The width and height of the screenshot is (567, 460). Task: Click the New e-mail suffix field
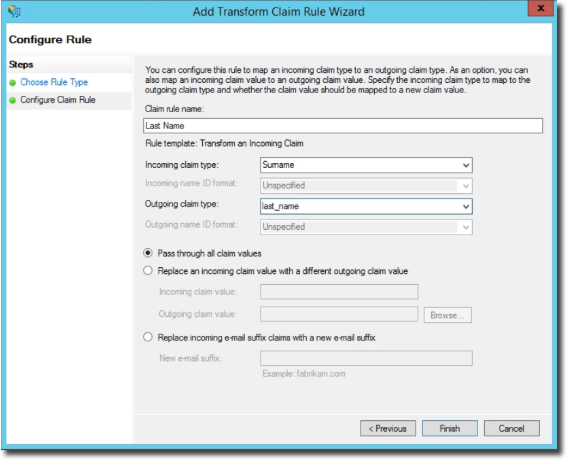click(x=366, y=358)
